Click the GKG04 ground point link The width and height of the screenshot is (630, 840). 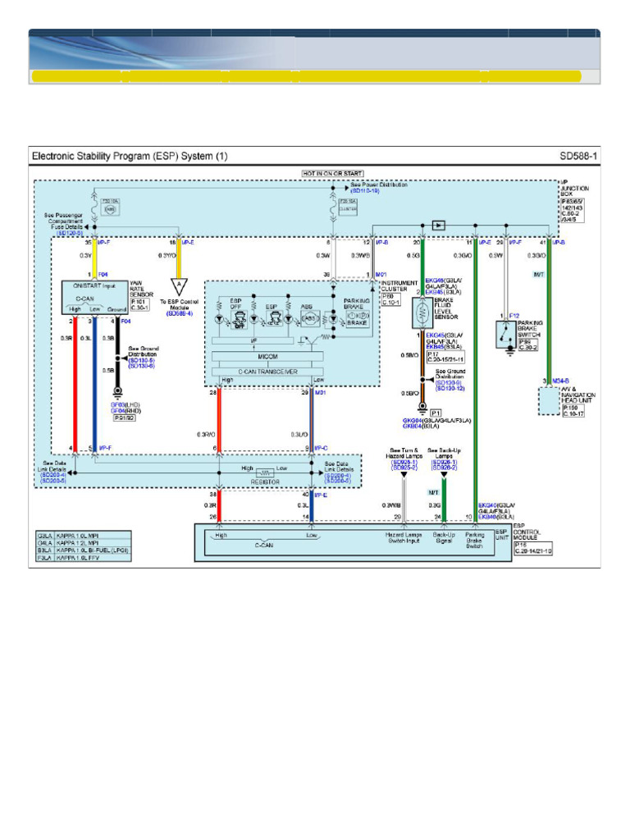coord(413,421)
